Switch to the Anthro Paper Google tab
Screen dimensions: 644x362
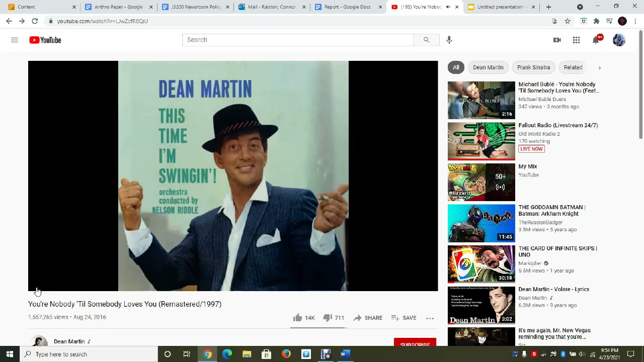coord(119,7)
